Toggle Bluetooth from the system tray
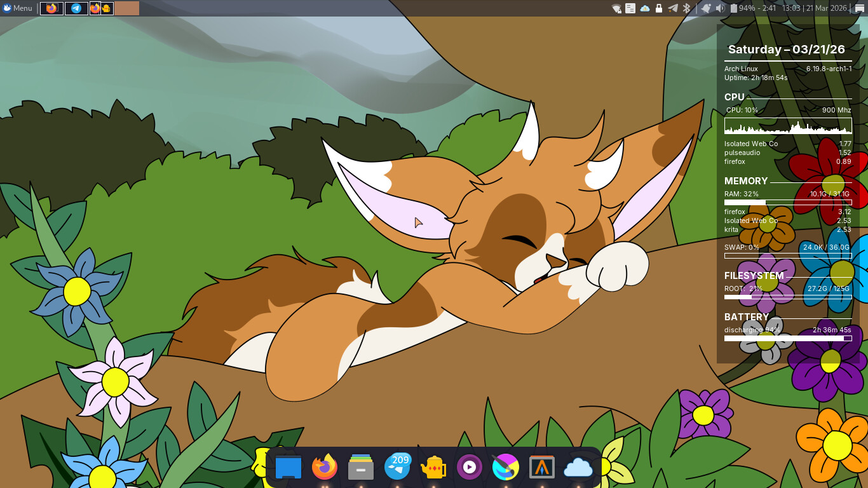Image resolution: width=868 pixels, height=488 pixels. pyautogui.click(x=686, y=8)
